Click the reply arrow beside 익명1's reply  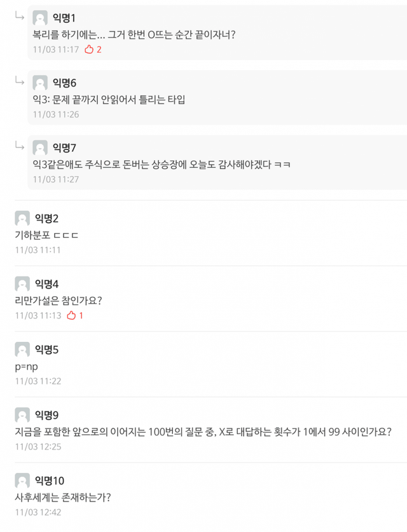[x=20, y=15]
